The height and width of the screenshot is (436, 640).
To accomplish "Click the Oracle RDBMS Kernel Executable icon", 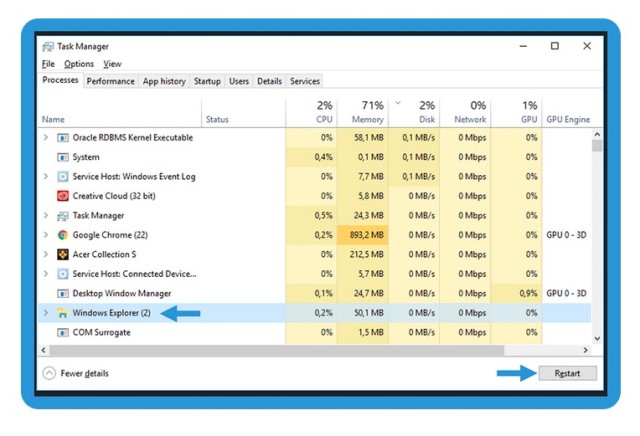I will [x=62, y=138].
